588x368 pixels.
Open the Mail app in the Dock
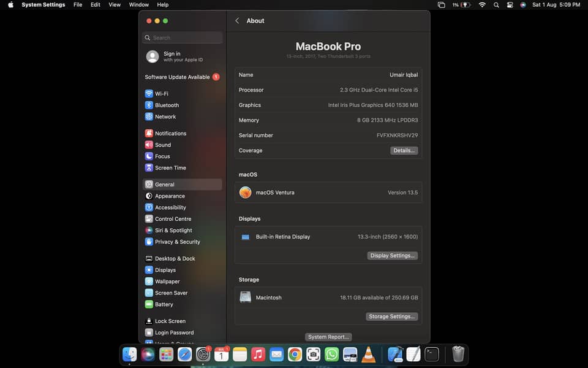click(276, 354)
